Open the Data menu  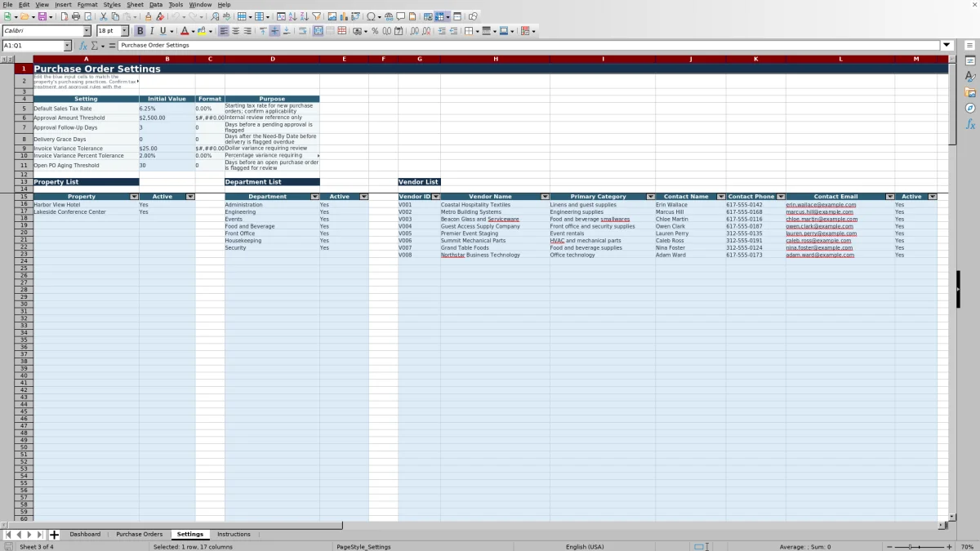coord(155,5)
